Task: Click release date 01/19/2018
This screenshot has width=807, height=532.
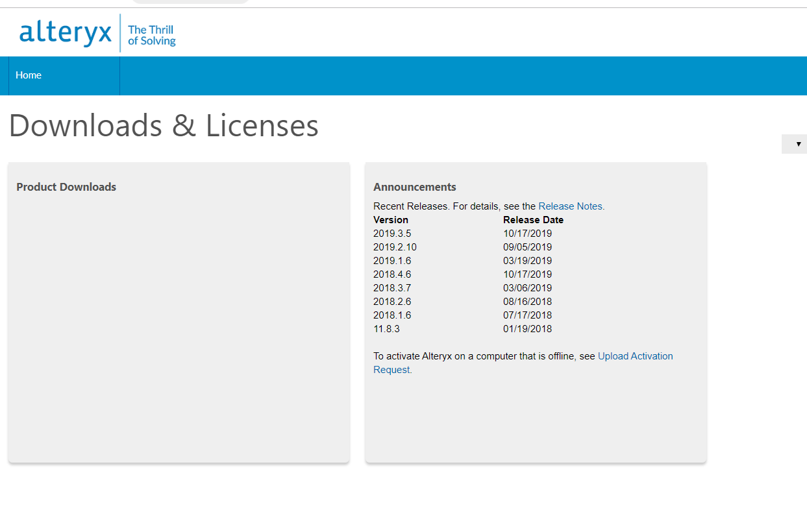Action: [x=528, y=328]
